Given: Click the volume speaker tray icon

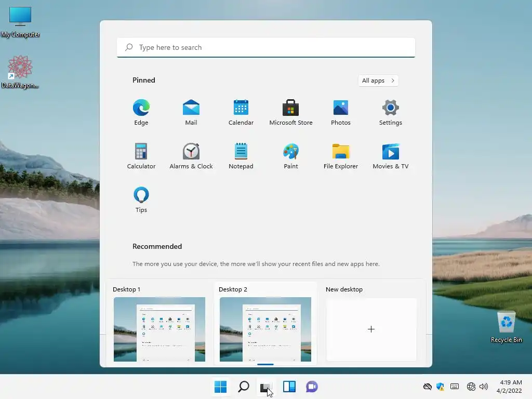Looking at the screenshot, I should 484,387.
